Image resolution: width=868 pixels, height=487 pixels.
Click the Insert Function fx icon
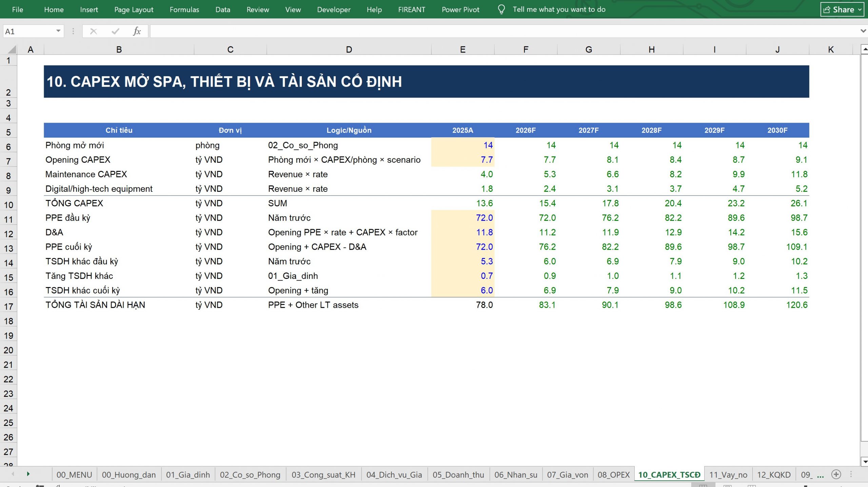click(x=137, y=32)
